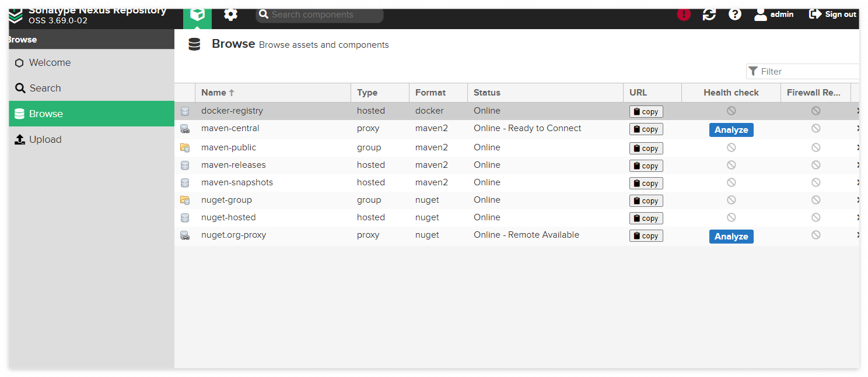
Task: Sort by the Format column header
Action: tap(439, 93)
